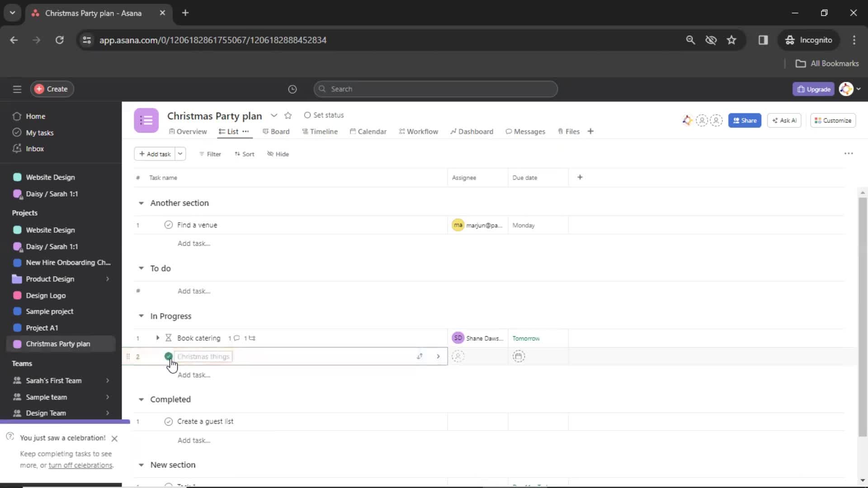Click the star/favorite icon next to project title

pos(288,115)
